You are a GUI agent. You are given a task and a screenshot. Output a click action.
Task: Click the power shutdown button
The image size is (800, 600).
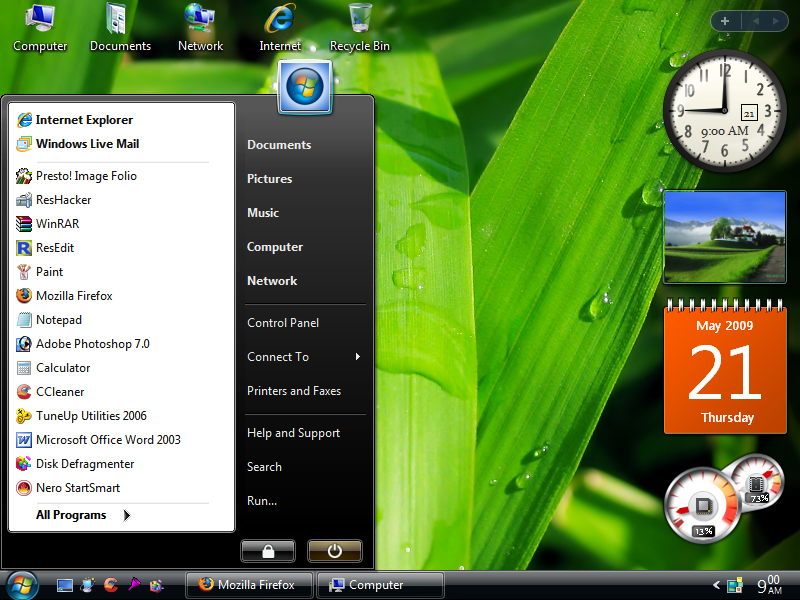(335, 551)
